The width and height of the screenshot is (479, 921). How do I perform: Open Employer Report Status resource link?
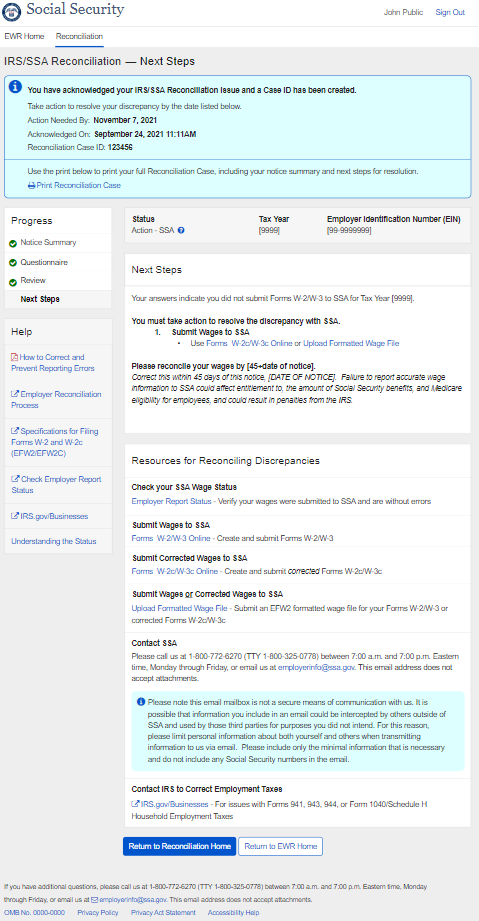pyautogui.click(x=171, y=502)
